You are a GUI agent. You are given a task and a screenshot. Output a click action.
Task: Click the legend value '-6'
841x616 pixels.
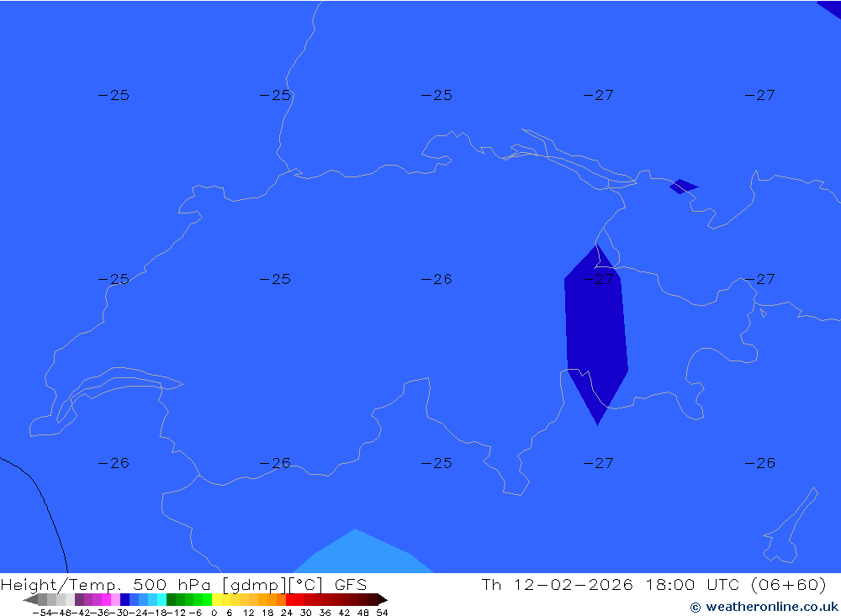click(x=196, y=613)
